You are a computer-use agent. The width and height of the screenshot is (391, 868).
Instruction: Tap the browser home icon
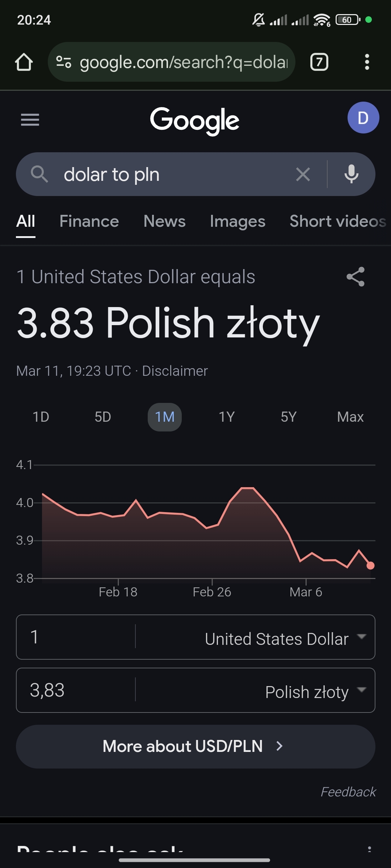click(24, 62)
